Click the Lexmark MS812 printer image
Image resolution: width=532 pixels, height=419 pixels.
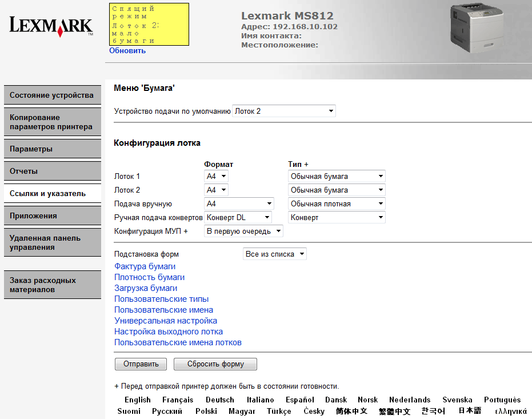pyautogui.click(x=476, y=28)
